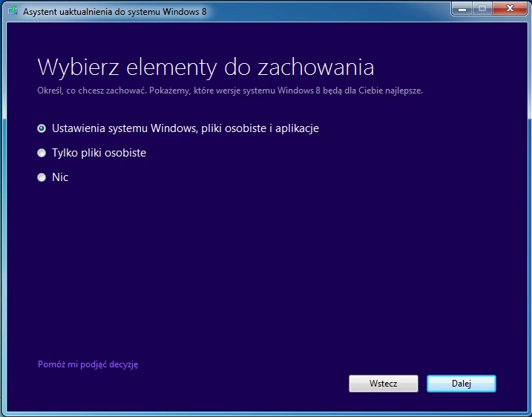This screenshot has height=417, width=532.
Task: Continue with the Dalej button
Action: pyautogui.click(x=462, y=384)
